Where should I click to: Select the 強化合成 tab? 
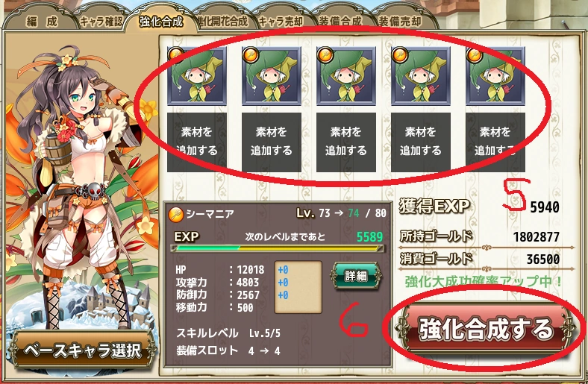(161, 22)
